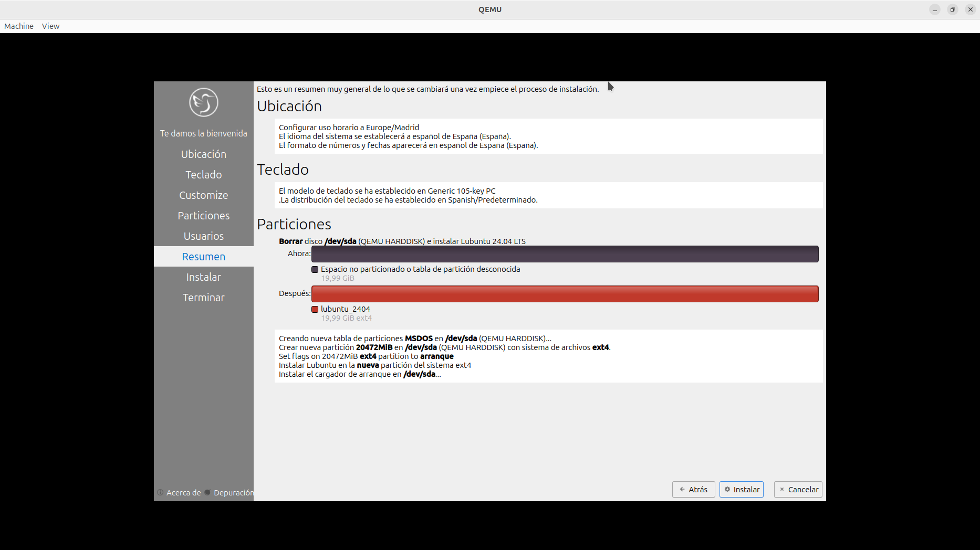Click the 'Borrar disco /dev/sda' line
980x550 pixels.
click(402, 241)
